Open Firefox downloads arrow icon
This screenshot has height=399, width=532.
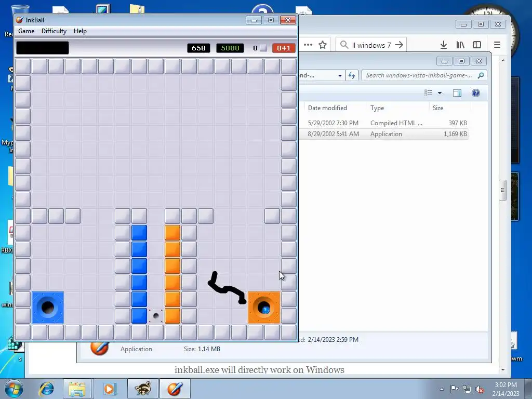point(444,45)
